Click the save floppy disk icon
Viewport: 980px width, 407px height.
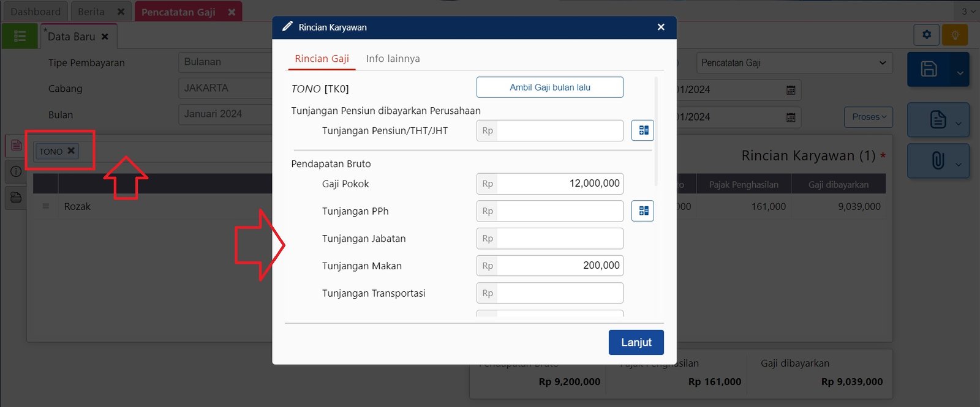929,69
